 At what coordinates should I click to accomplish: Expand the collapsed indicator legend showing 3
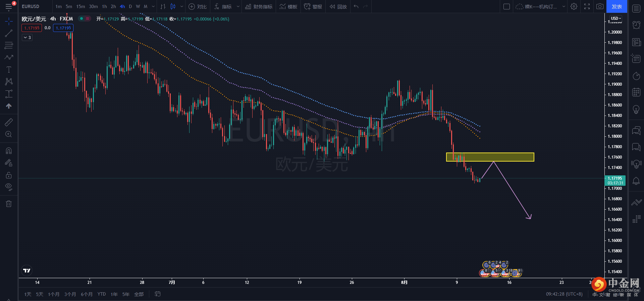click(27, 38)
